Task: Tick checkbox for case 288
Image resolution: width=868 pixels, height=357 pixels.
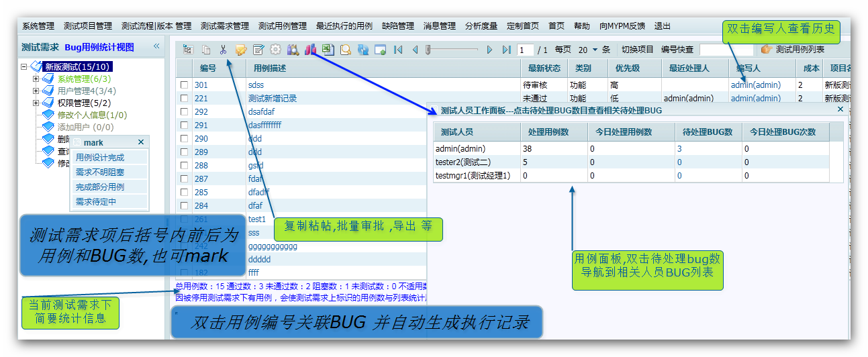Action: point(184,166)
